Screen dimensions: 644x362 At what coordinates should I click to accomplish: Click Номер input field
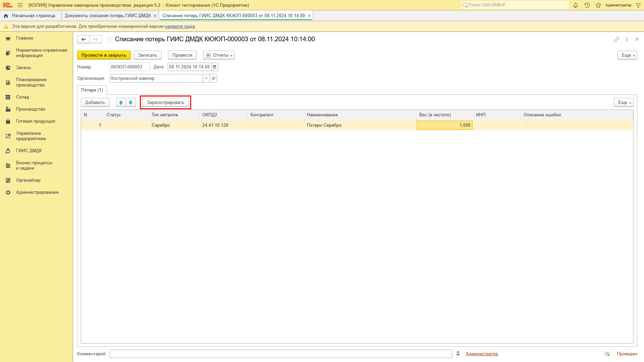pos(129,67)
